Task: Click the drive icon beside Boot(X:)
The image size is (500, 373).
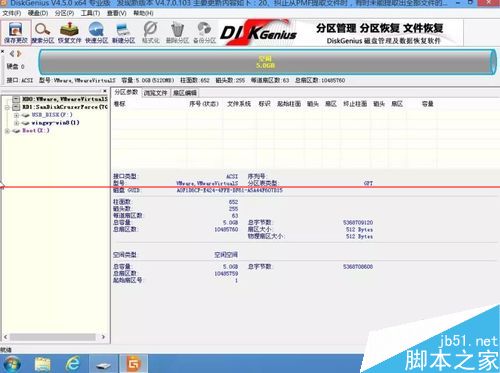Action: click(16, 131)
